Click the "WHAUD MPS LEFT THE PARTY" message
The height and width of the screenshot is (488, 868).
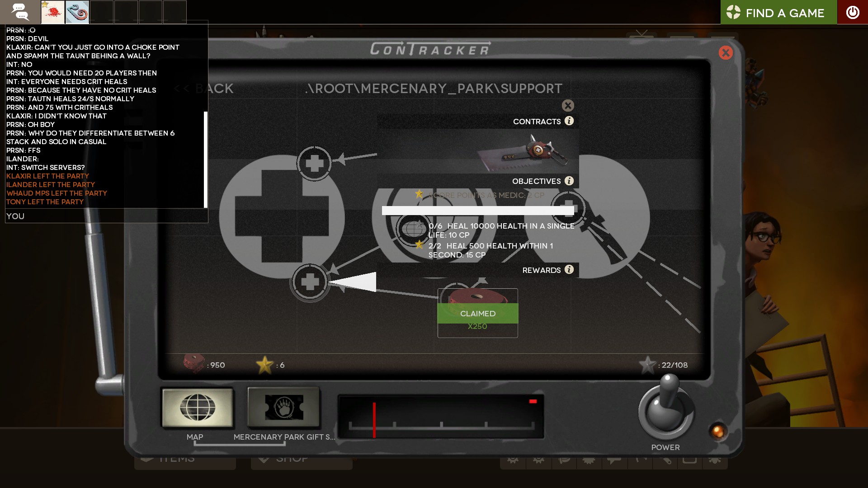pyautogui.click(x=57, y=193)
